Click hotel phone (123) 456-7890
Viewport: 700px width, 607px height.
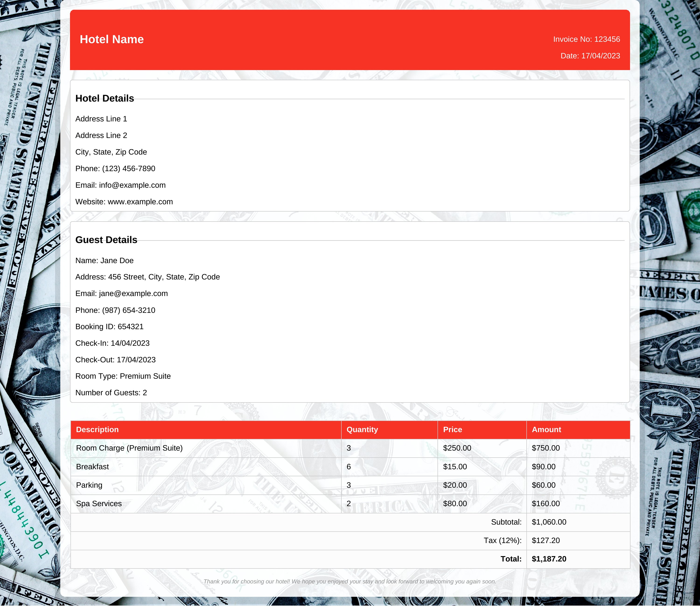pos(115,169)
